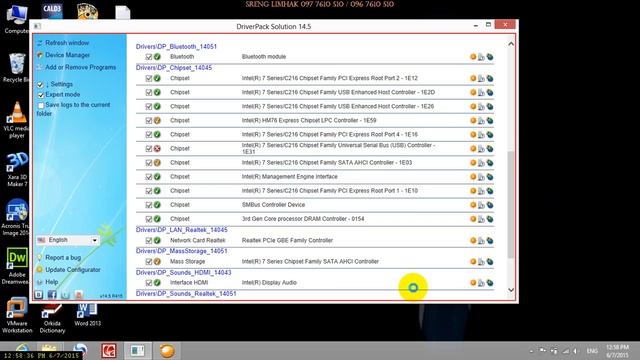Uncheck the SMBus Controller Device checkbox
Screen dimensions: 640x360
[x=149, y=205]
